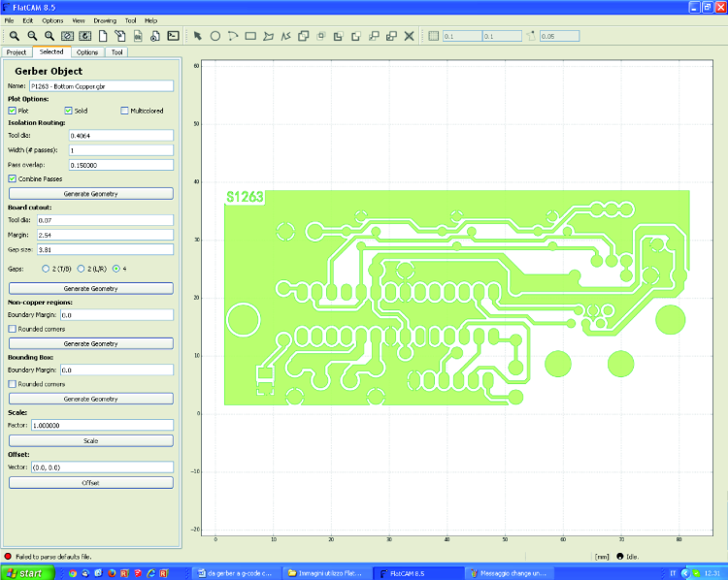The image size is (728, 580).
Task: Click the Polygon Subtraction tool icon
Action: [339, 36]
